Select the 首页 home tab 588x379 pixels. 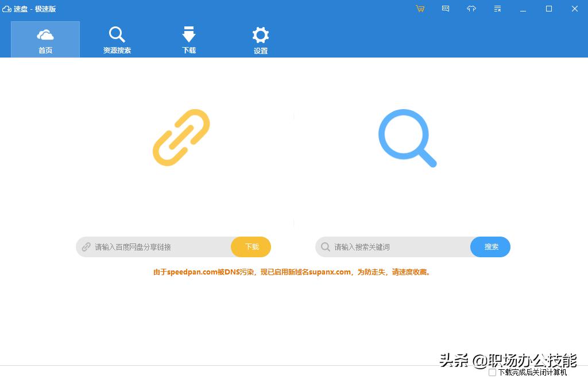pos(45,38)
